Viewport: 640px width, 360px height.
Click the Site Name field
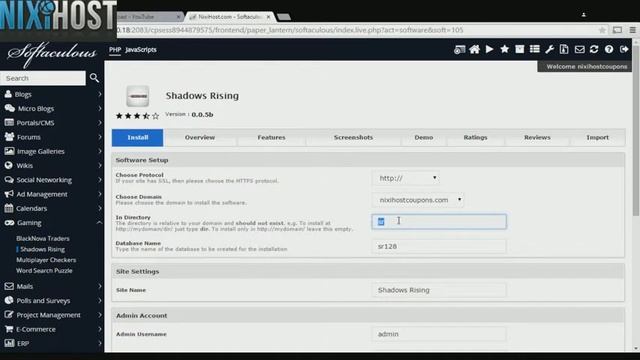[439, 290]
